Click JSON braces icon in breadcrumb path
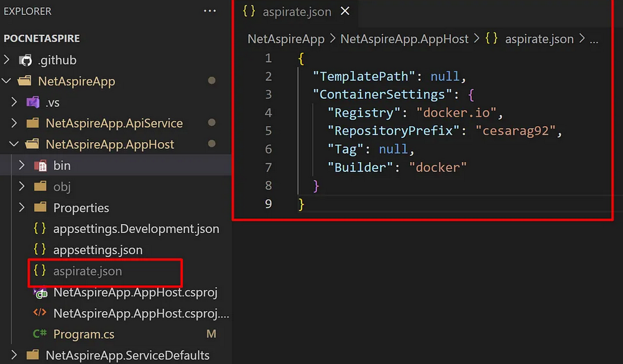 tap(491, 39)
